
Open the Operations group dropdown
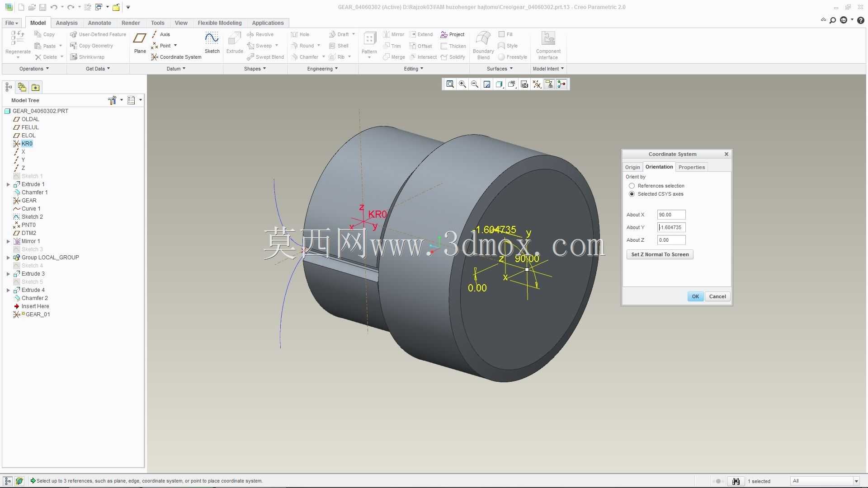(34, 69)
